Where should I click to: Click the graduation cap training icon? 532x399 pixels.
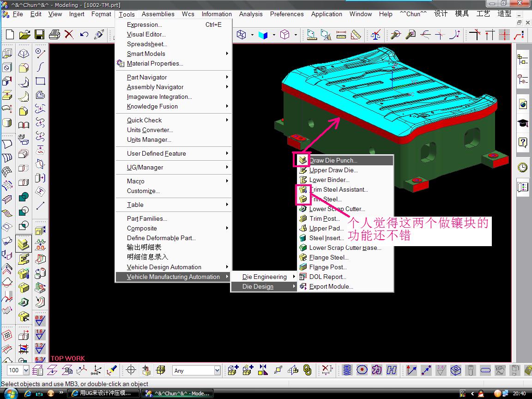(x=522, y=123)
